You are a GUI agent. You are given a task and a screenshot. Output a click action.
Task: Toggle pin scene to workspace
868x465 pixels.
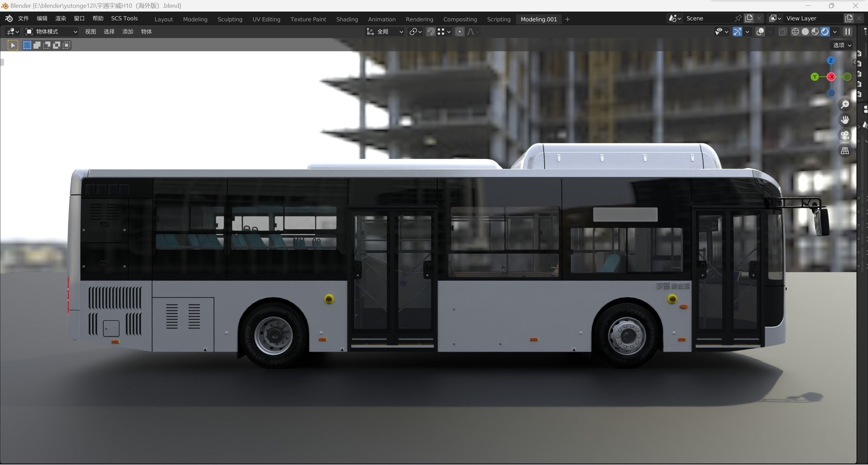738,18
